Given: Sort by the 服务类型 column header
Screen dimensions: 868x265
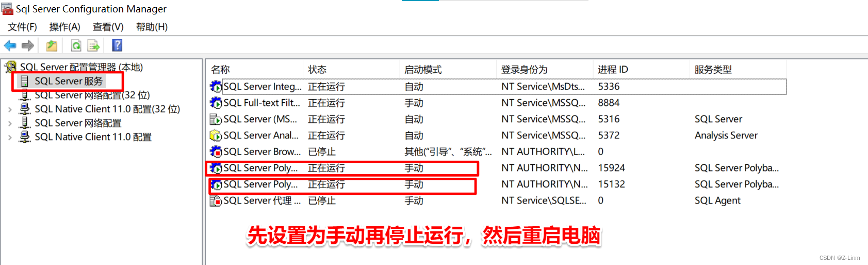Looking at the screenshot, I should click(x=738, y=70).
